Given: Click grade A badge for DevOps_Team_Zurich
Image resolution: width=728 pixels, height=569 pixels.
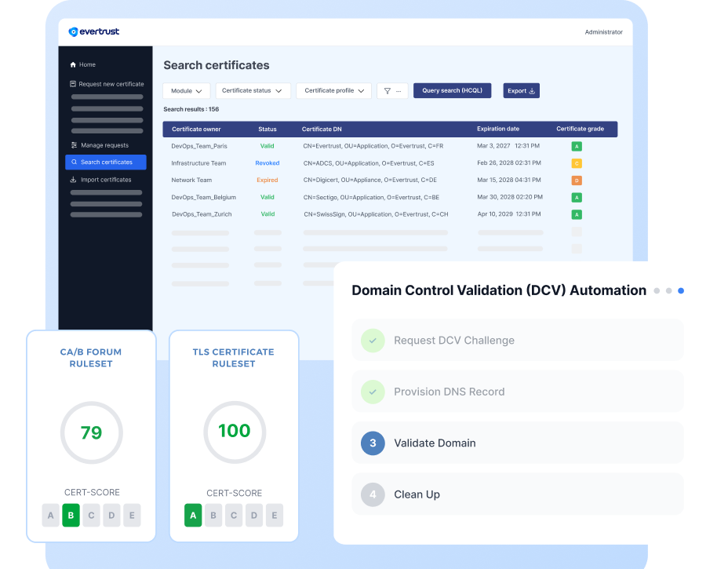Looking at the screenshot, I should pyautogui.click(x=577, y=214).
